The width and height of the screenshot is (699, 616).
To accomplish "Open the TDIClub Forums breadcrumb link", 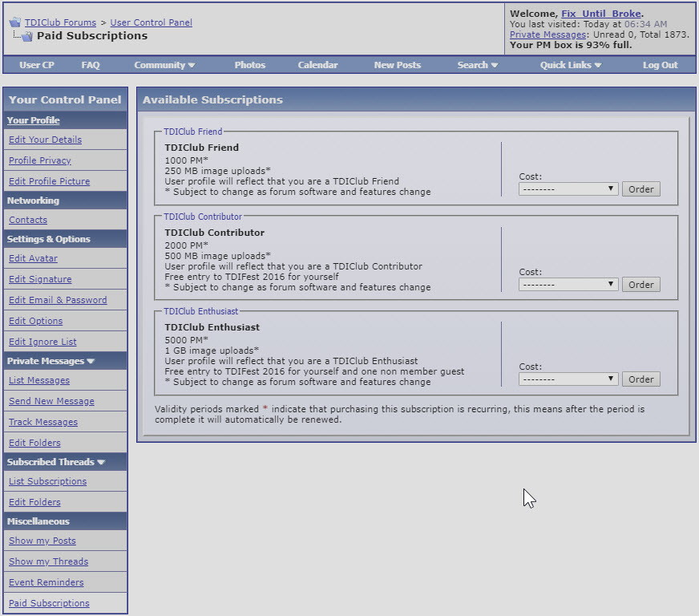I will click(x=60, y=22).
